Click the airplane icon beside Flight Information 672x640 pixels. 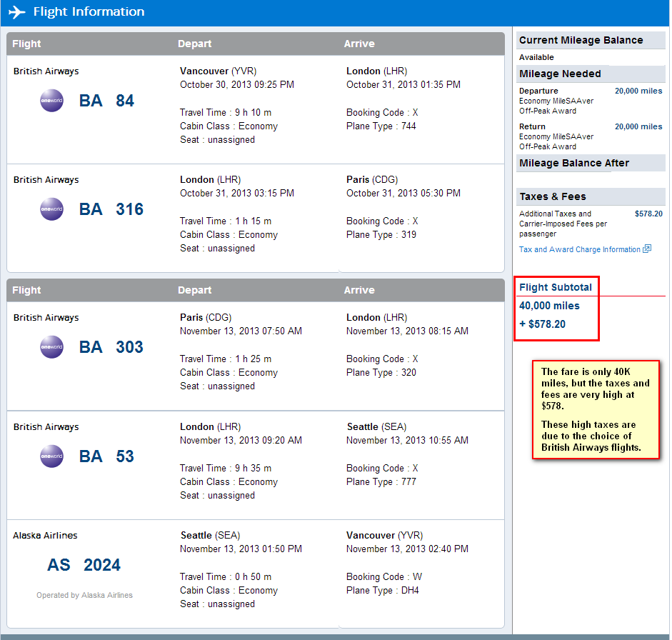16,11
